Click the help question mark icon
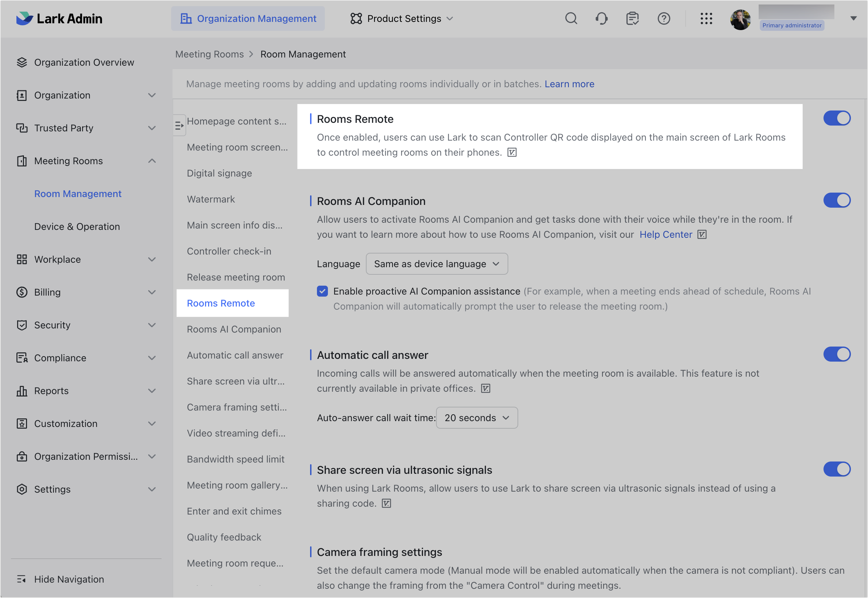Screen dimensions: 868x598 tap(664, 18)
